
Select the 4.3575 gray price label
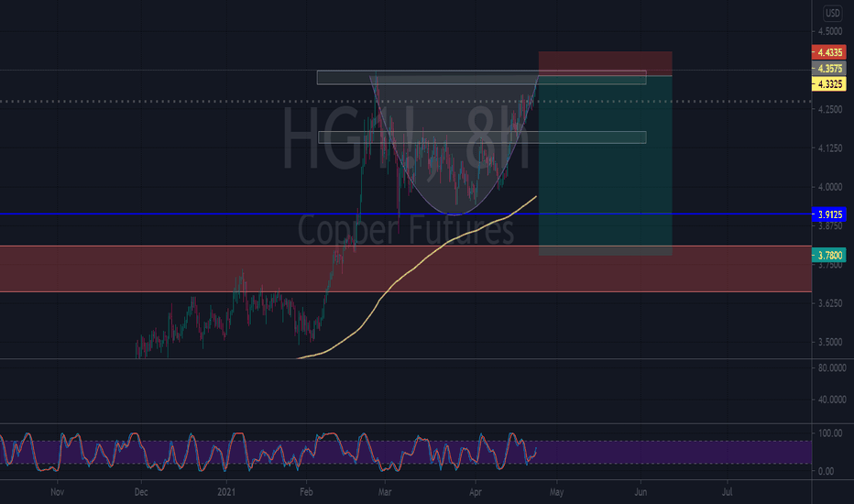pos(829,68)
